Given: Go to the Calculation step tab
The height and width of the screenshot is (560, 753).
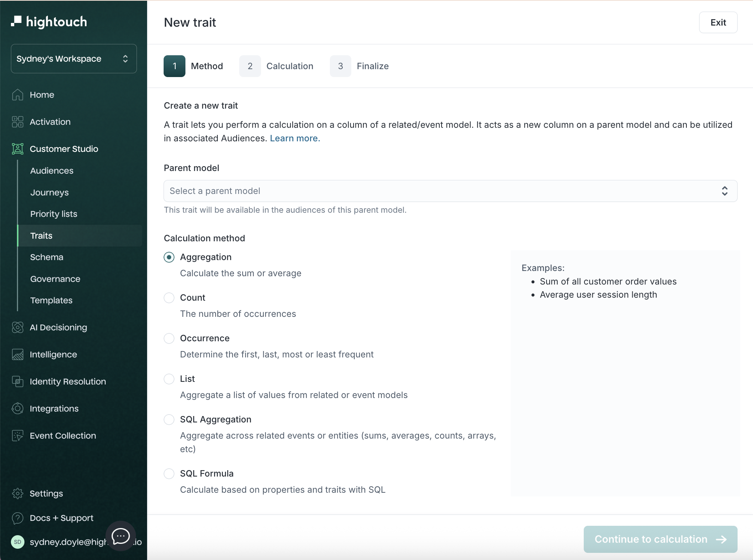Looking at the screenshot, I should [276, 66].
